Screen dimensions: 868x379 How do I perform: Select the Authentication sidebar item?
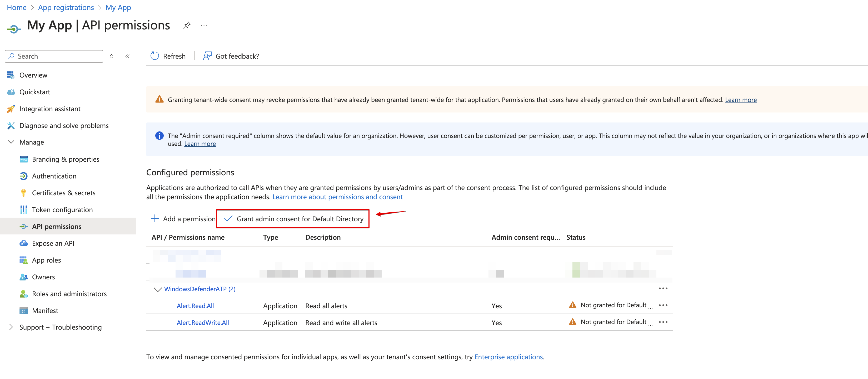54,176
